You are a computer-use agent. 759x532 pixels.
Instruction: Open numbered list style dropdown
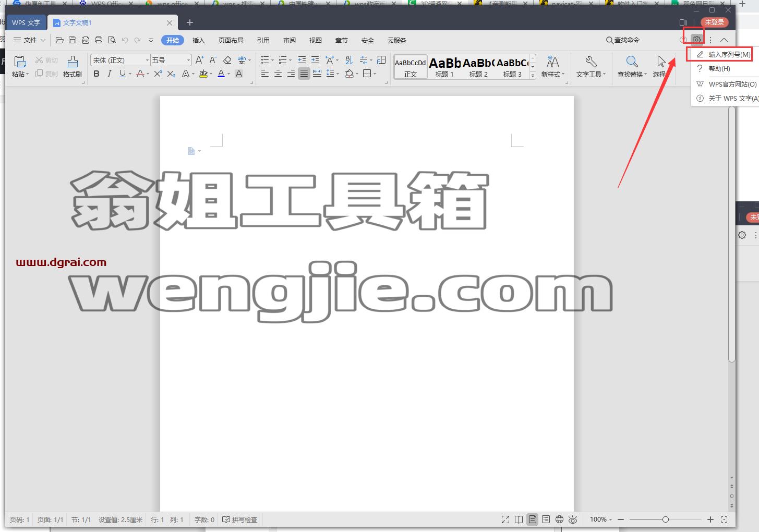click(x=290, y=61)
